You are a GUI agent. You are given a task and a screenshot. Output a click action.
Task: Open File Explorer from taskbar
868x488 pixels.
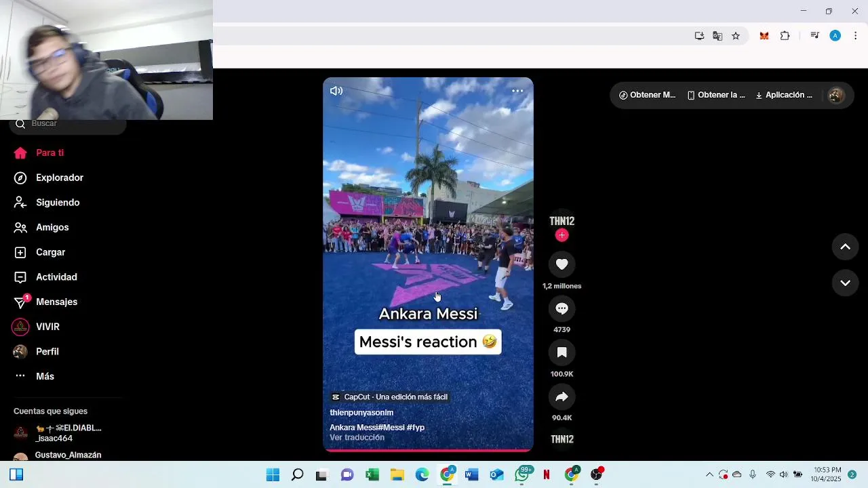[x=397, y=474]
